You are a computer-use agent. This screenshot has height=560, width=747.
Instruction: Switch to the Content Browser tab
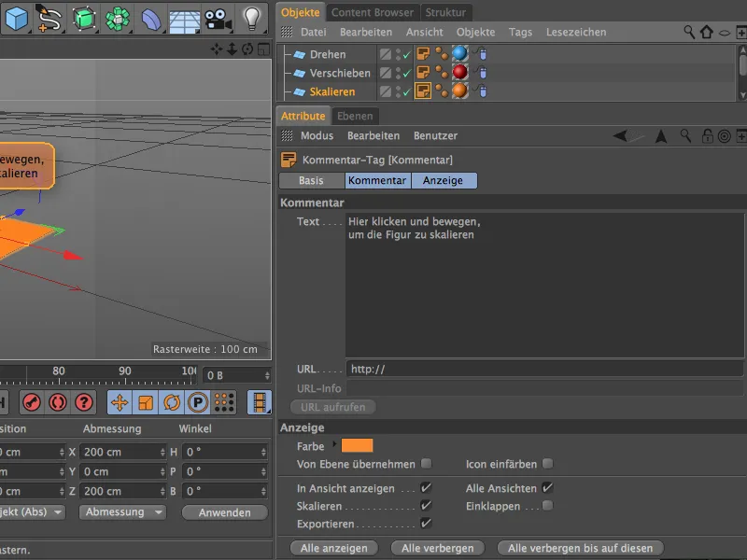coord(373,12)
